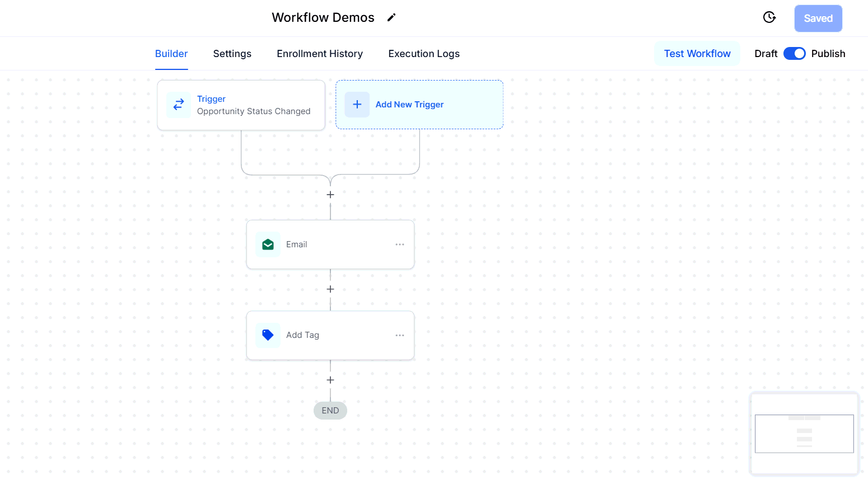868x480 pixels.
Task: Click the plus icon inside Add New Trigger
Action: [x=357, y=105]
